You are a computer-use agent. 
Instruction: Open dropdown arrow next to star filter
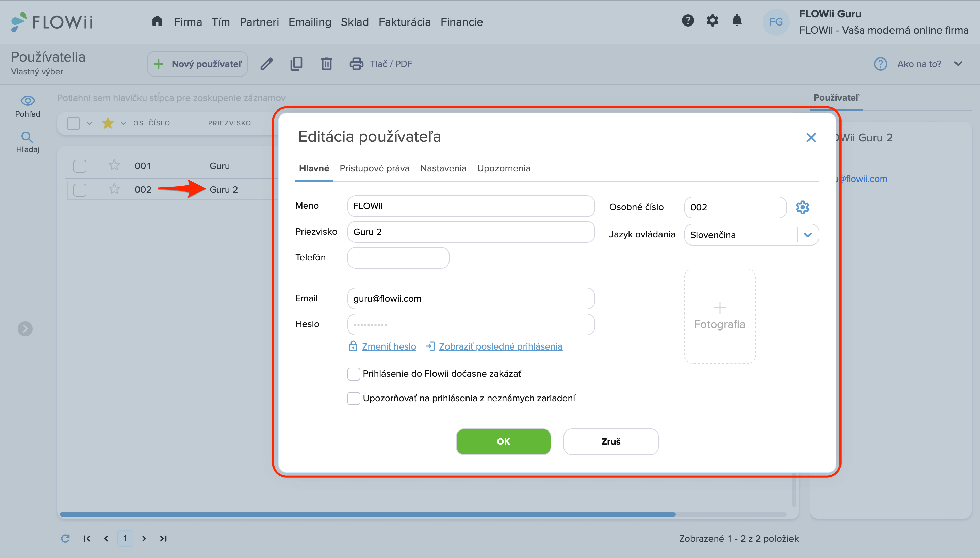tap(124, 123)
